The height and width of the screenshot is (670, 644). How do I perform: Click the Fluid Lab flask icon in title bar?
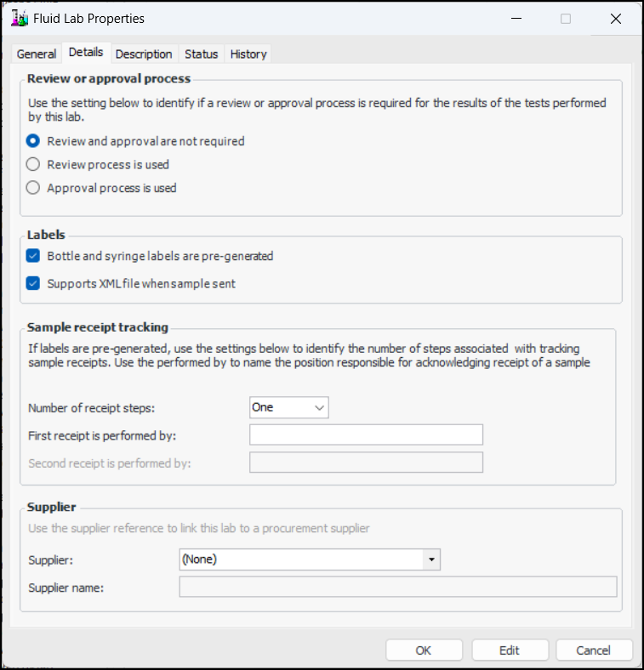(19, 19)
